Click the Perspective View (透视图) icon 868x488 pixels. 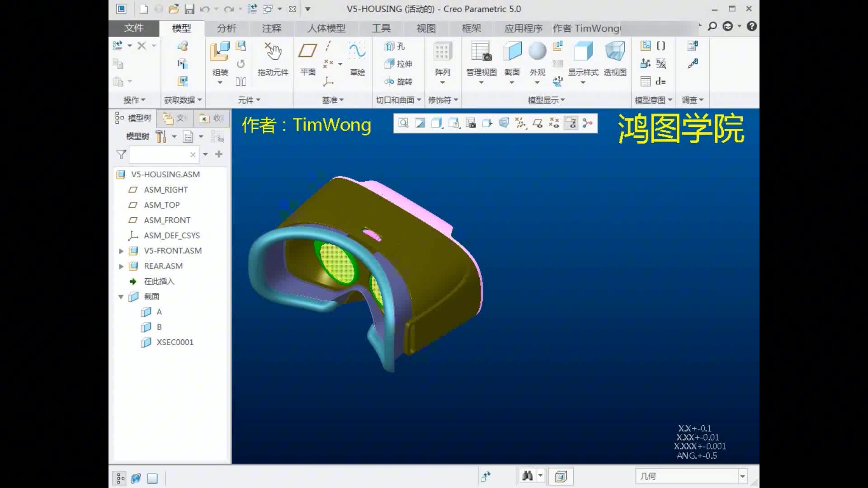(x=615, y=59)
